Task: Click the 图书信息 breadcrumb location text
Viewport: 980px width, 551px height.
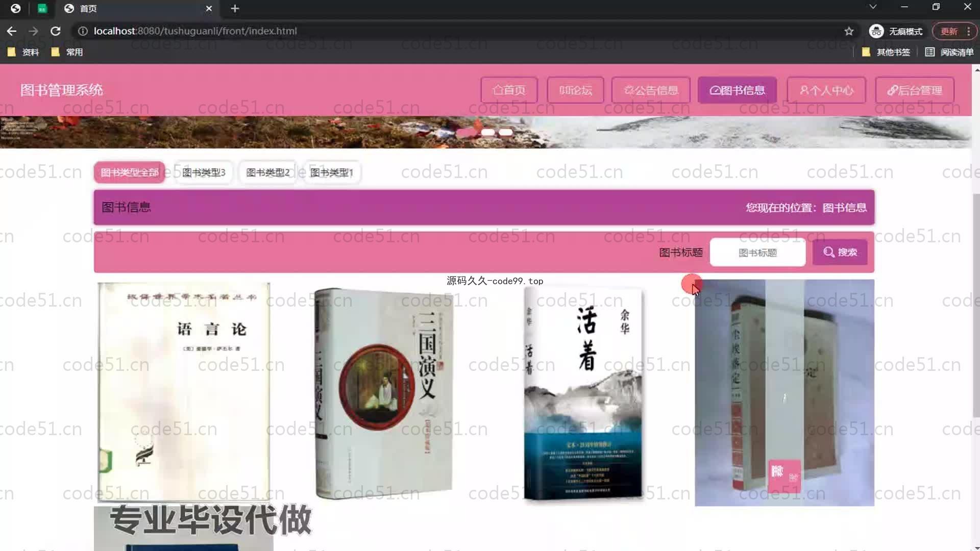Action: coord(844,208)
